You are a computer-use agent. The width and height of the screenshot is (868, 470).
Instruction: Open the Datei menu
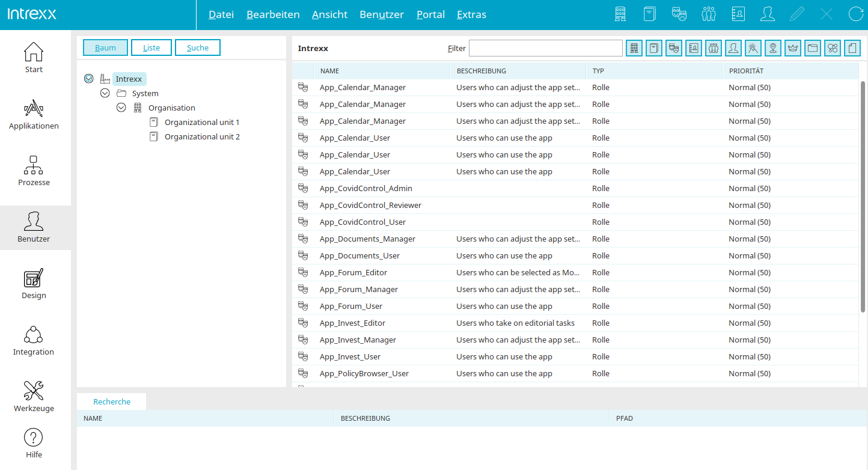tap(221, 14)
